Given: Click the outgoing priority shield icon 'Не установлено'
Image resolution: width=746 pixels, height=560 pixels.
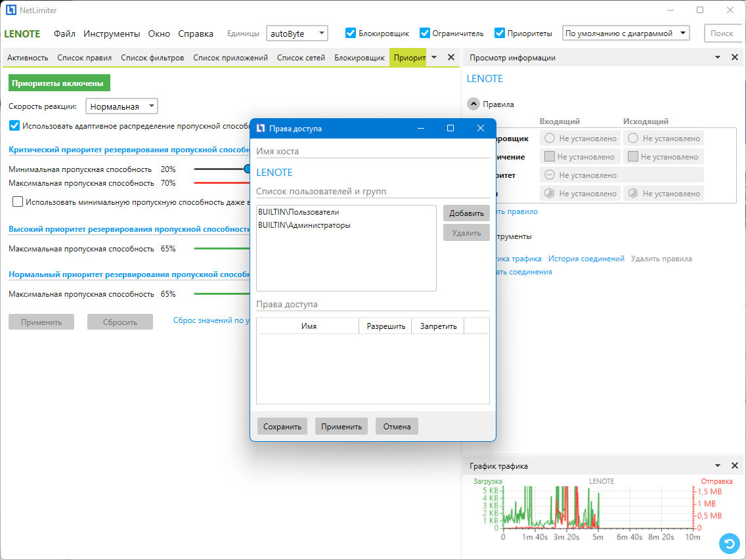Looking at the screenshot, I should [633, 193].
